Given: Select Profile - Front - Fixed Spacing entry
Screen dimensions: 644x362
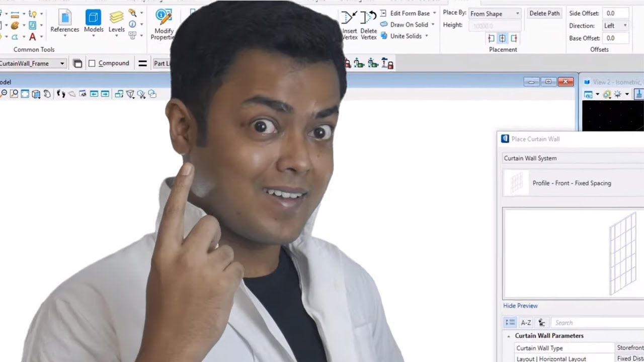Looking at the screenshot, I should pyautogui.click(x=574, y=183).
